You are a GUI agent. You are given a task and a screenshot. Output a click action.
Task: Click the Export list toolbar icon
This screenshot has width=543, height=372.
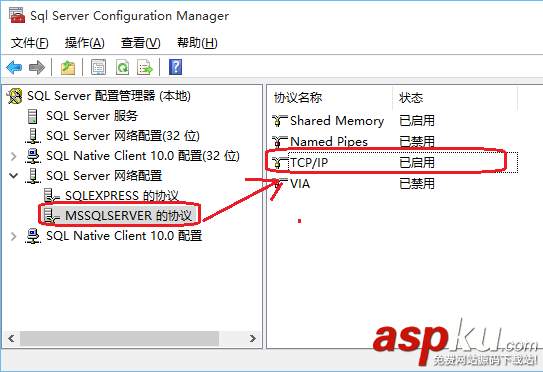145,67
